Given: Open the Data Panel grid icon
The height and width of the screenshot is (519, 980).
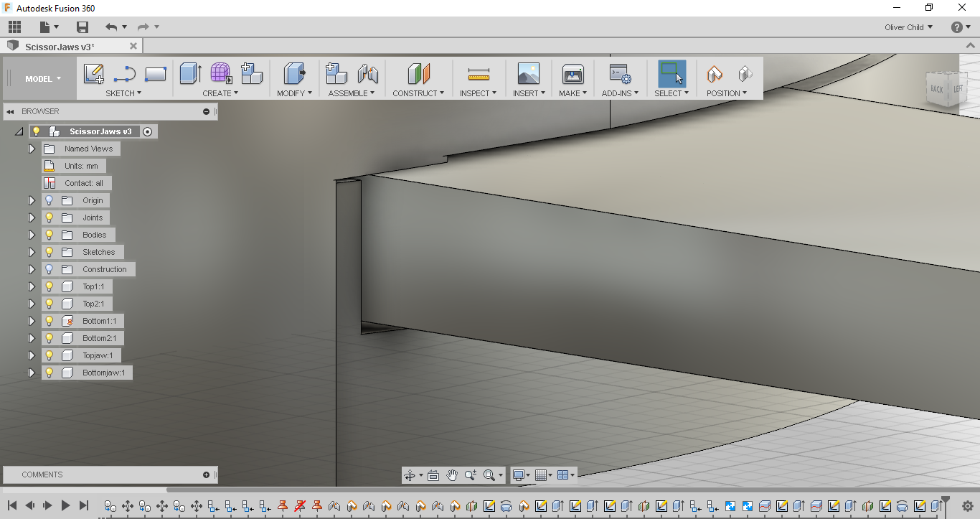Looking at the screenshot, I should (14, 27).
